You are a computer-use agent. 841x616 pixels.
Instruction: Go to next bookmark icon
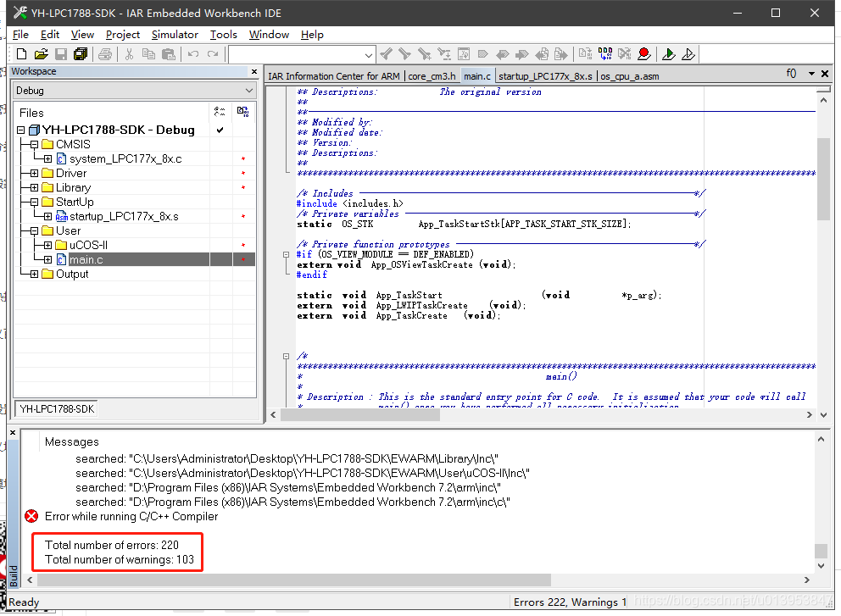pyautogui.click(x=522, y=54)
